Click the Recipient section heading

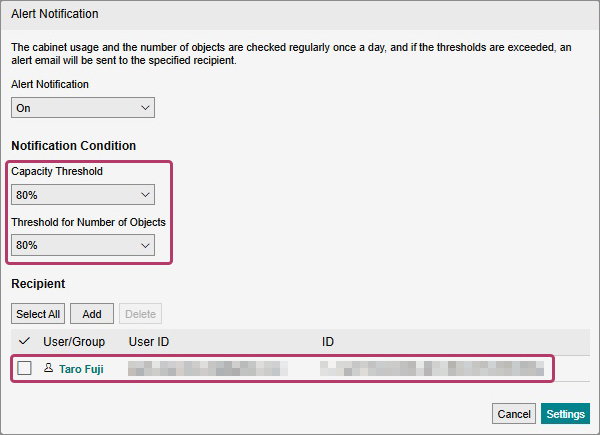[x=38, y=285]
